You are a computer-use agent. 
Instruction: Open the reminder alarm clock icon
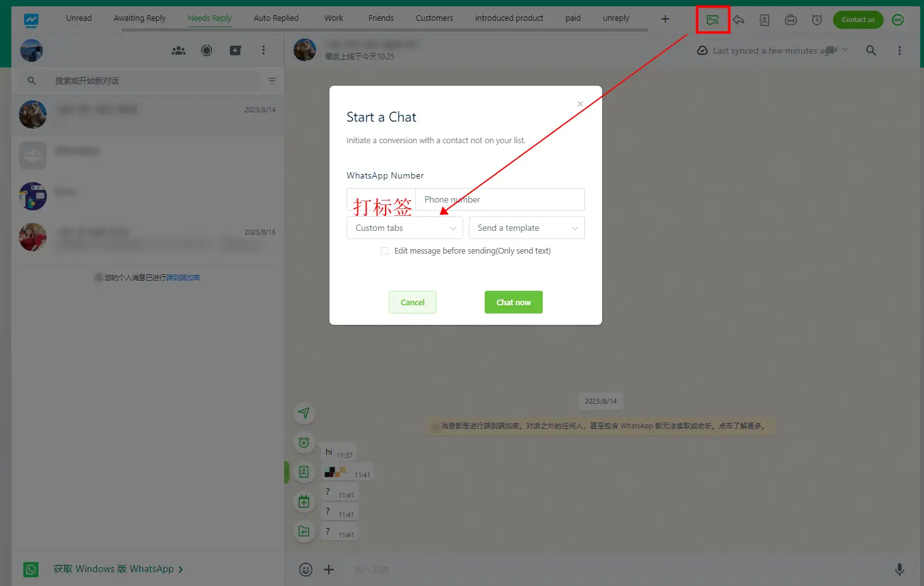click(817, 20)
